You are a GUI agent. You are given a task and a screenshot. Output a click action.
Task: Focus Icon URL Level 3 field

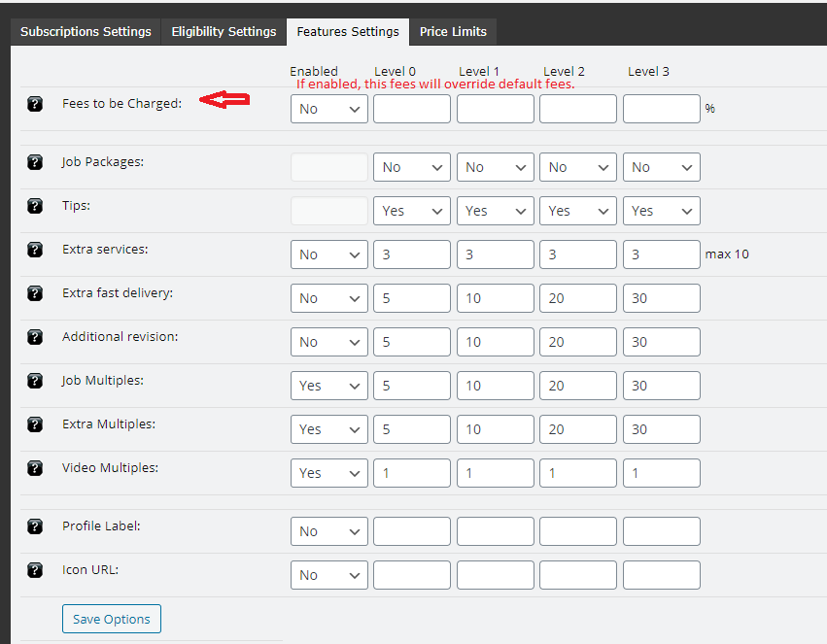point(662,575)
